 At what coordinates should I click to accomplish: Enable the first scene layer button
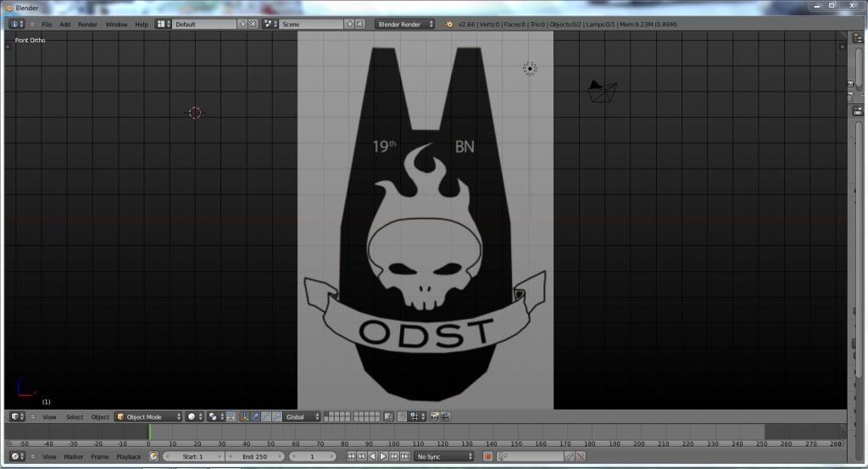tap(326, 414)
